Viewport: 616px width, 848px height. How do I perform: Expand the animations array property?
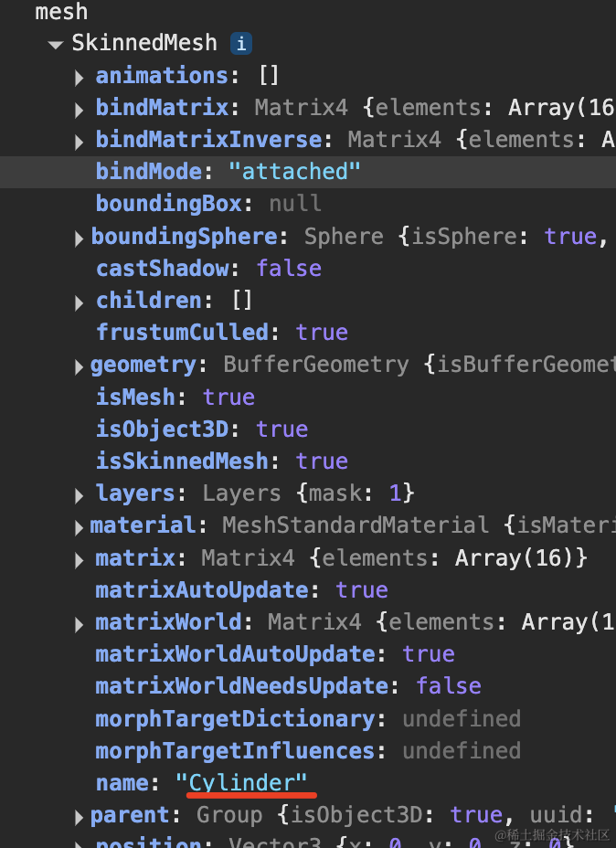79,78
